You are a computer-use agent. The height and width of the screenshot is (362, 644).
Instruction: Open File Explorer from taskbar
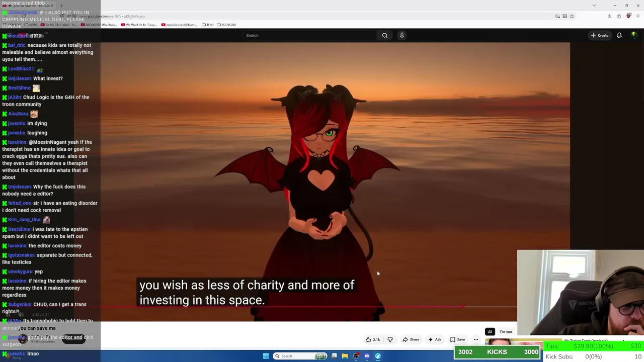click(345, 356)
